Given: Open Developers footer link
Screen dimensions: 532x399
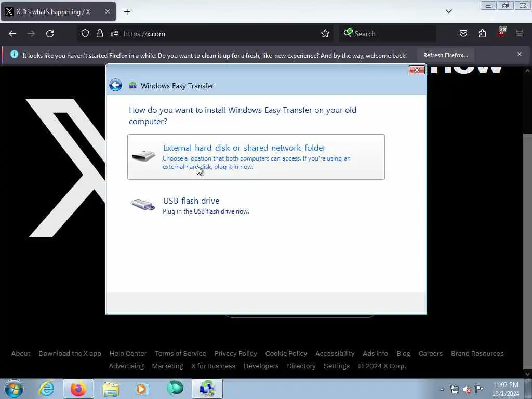Looking at the screenshot, I should [x=261, y=366].
